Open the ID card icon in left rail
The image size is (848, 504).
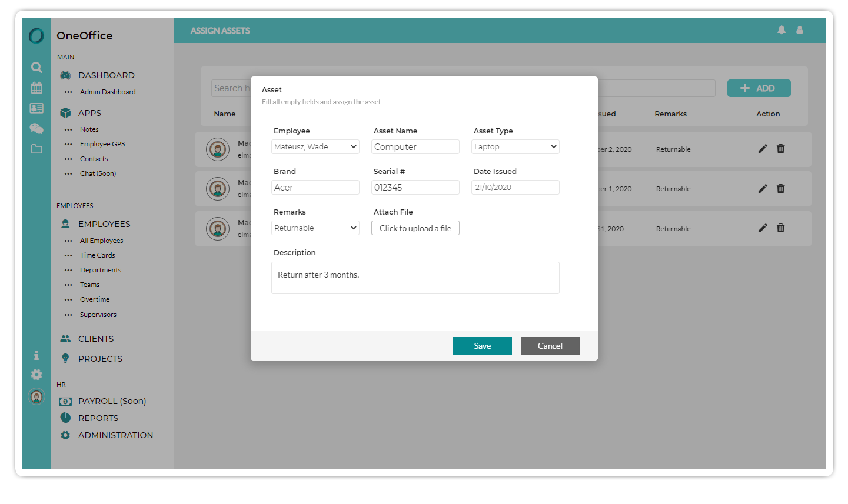coord(36,108)
